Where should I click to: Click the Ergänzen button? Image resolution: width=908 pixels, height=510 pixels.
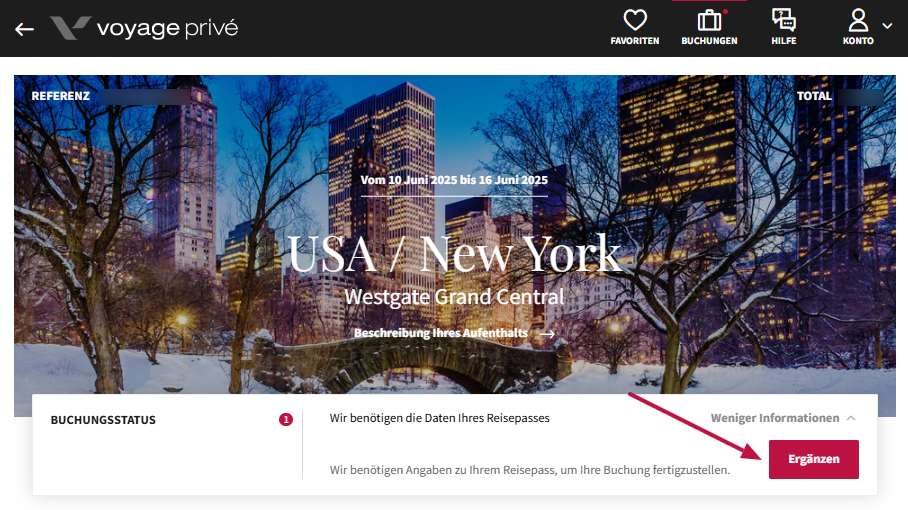click(814, 459)
